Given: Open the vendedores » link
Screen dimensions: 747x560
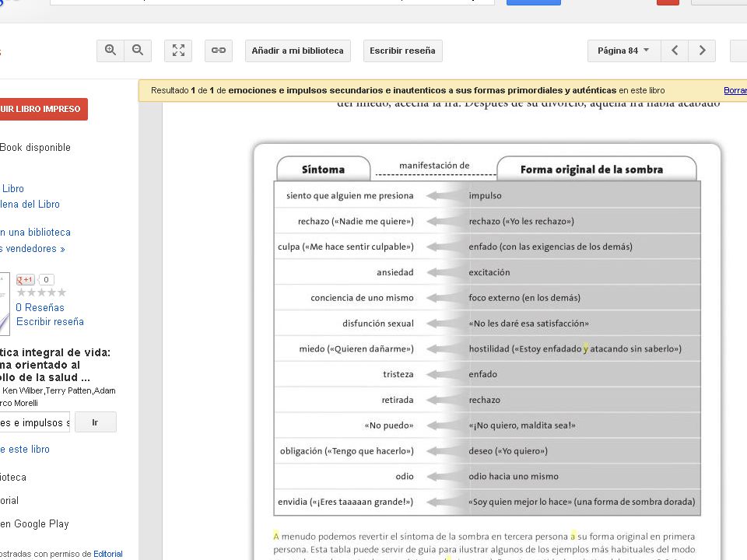Looking at the screenshot, I should [33, 249].
